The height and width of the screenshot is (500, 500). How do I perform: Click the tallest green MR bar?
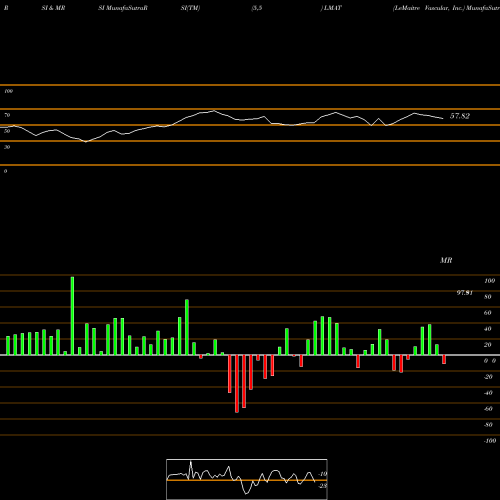point(72,316)
